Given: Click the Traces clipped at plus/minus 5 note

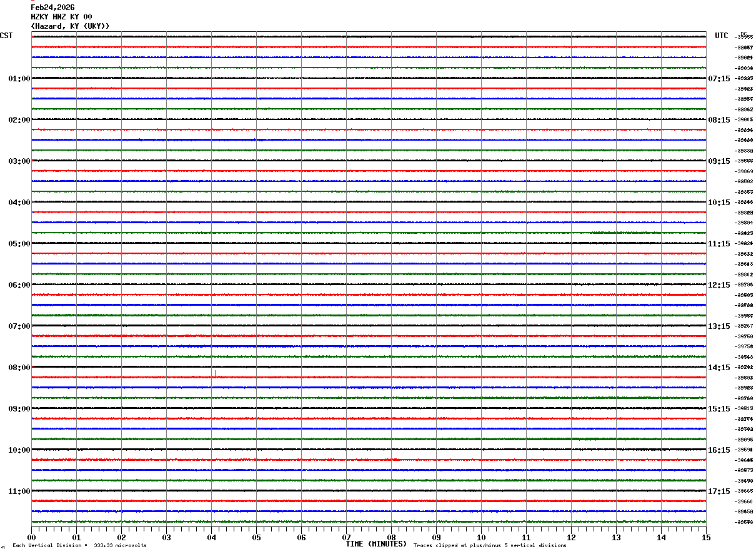Looking at the screenshot, I should [490, 546].
